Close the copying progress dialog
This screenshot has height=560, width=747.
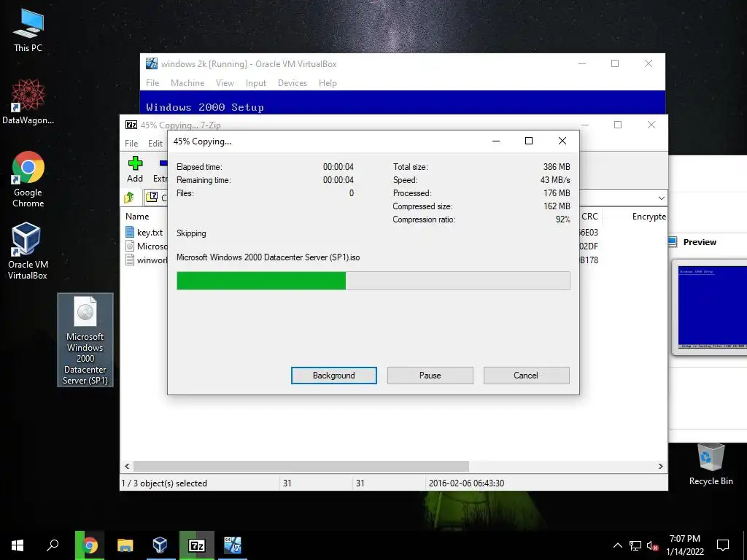pos(562,141)
